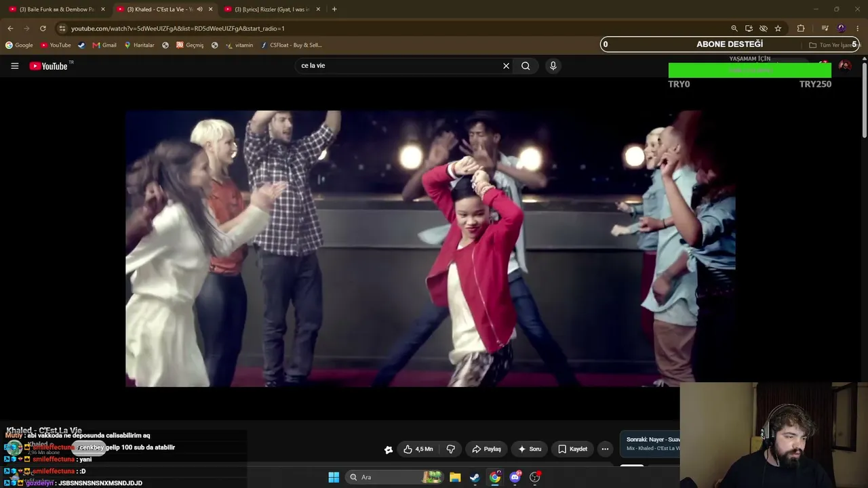Click the eye-slash icon in address bar

[x=764, y=28]
